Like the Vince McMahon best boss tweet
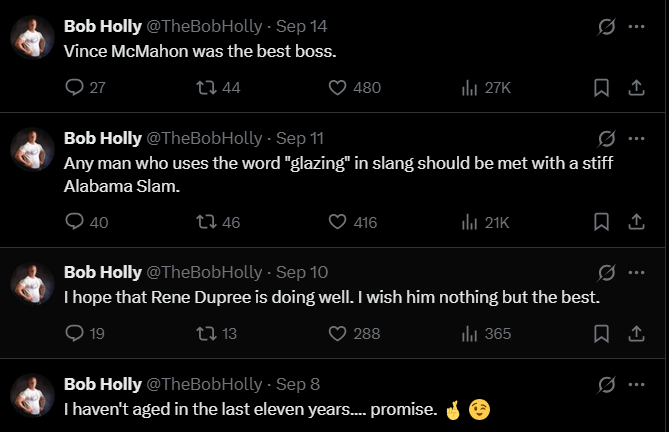 338,88
